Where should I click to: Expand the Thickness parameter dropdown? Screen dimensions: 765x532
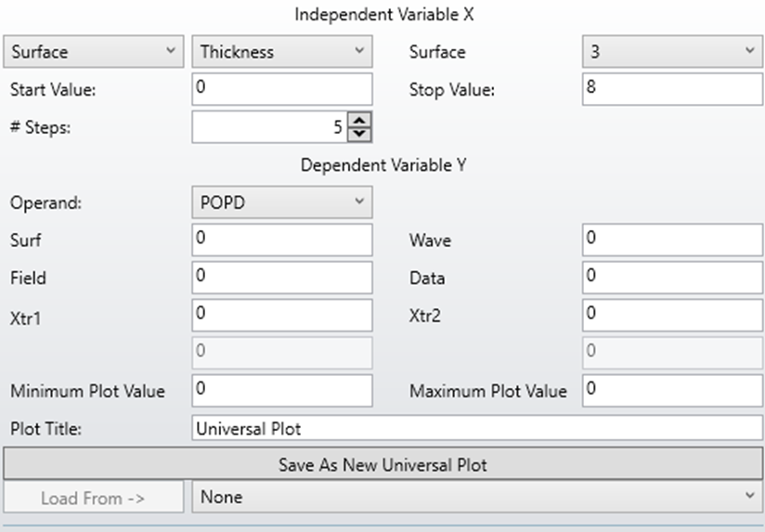281,52
